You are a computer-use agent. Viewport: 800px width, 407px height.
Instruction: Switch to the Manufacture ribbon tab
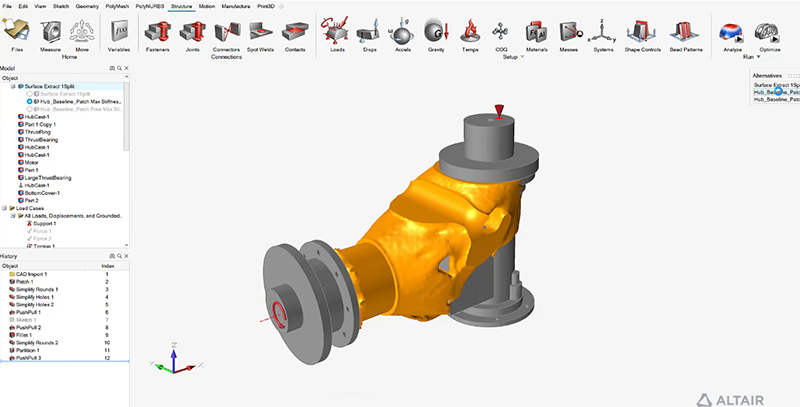236,6
